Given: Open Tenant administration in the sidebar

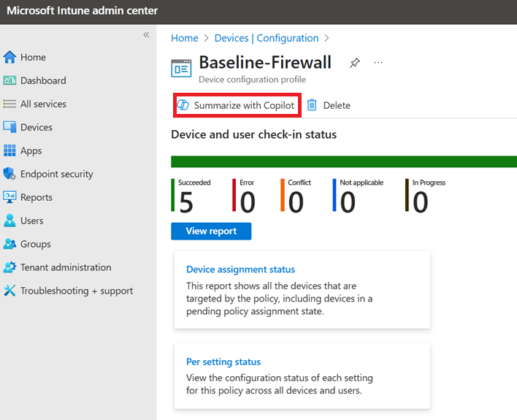Looking at the screenshot, I should 66,267.
